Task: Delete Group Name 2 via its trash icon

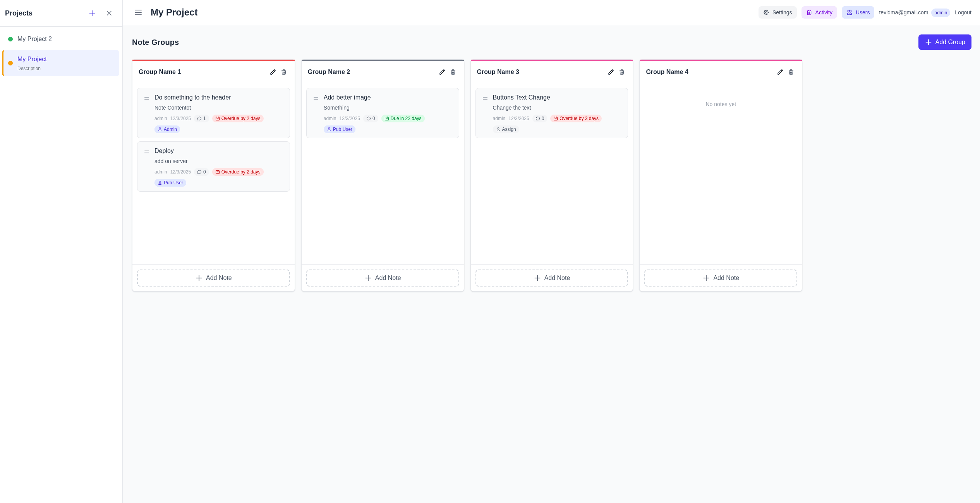Action: coord(453,72)
